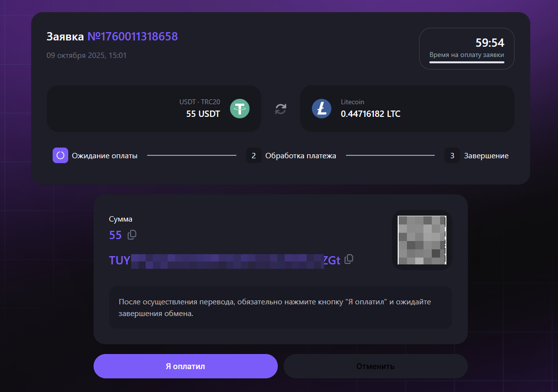Click the QR code image

pyautogui.click(x=422, y=240)
